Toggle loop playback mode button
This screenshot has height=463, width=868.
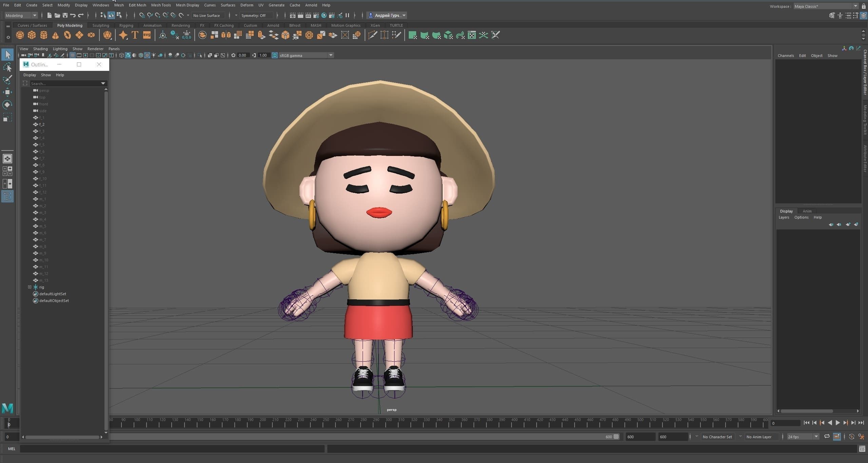tap(827, 437)
